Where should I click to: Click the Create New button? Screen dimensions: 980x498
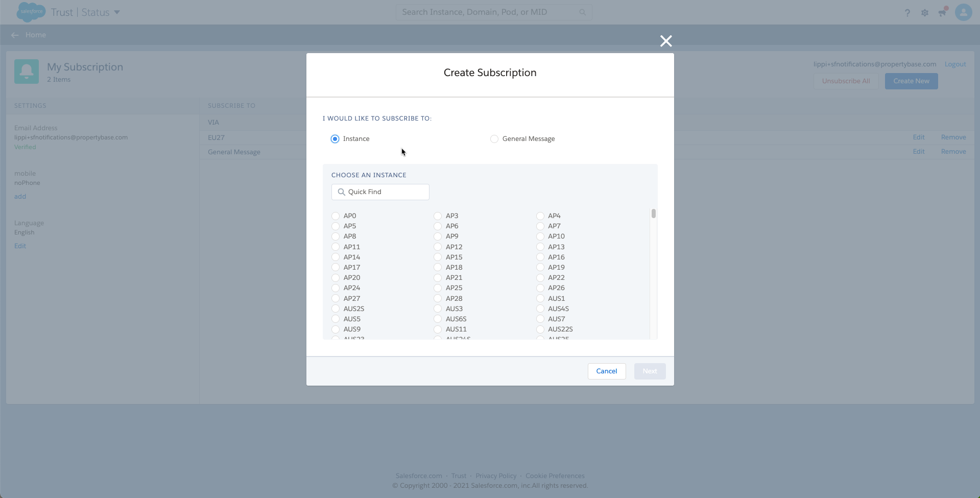911,81
